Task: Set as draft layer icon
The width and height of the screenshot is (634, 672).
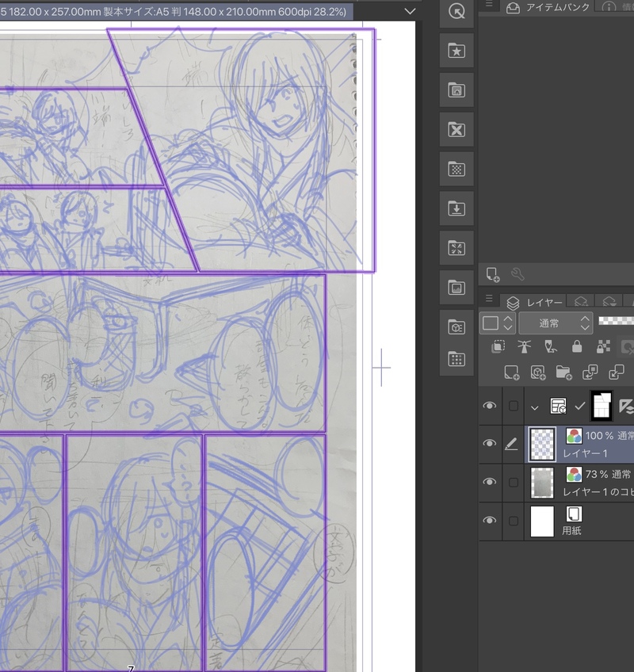Action: click(x=551, y=346)
